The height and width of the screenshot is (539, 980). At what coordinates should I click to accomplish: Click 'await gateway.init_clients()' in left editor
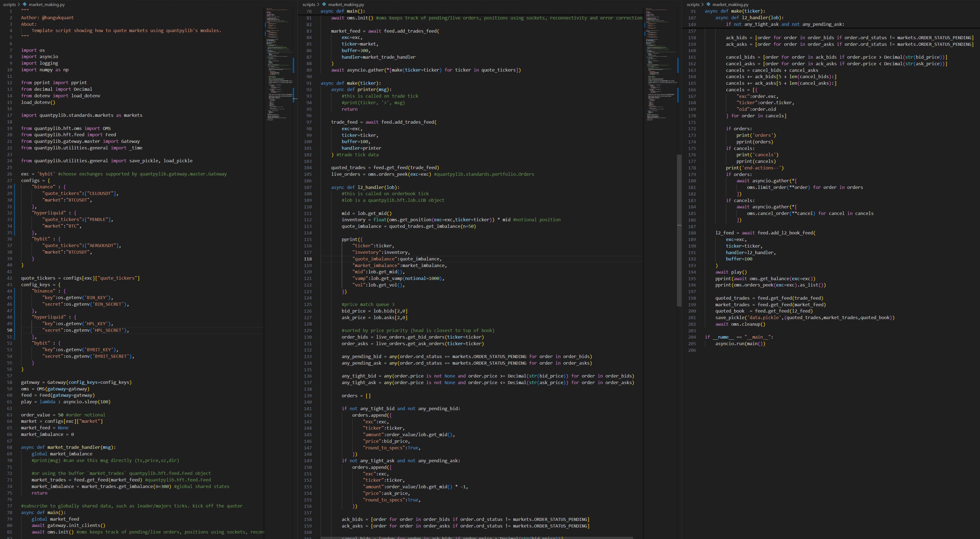69,525
